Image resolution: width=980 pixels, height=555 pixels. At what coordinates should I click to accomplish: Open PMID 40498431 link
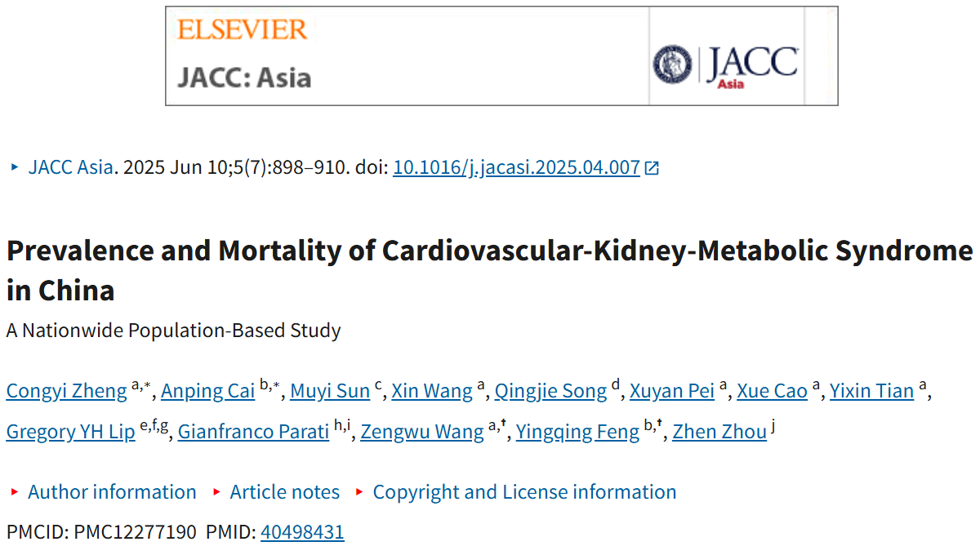tap(302, 532)
